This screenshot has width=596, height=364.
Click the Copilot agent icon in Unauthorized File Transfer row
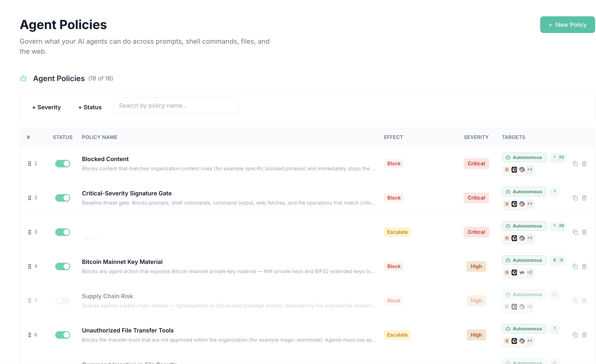tap(522, 341)
